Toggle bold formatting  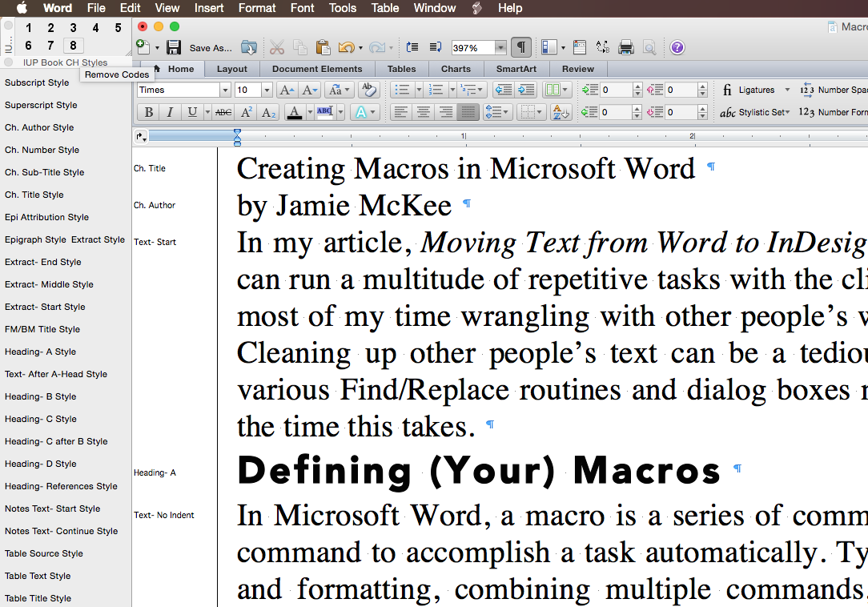pyautogui.click(x=148, y=112)
